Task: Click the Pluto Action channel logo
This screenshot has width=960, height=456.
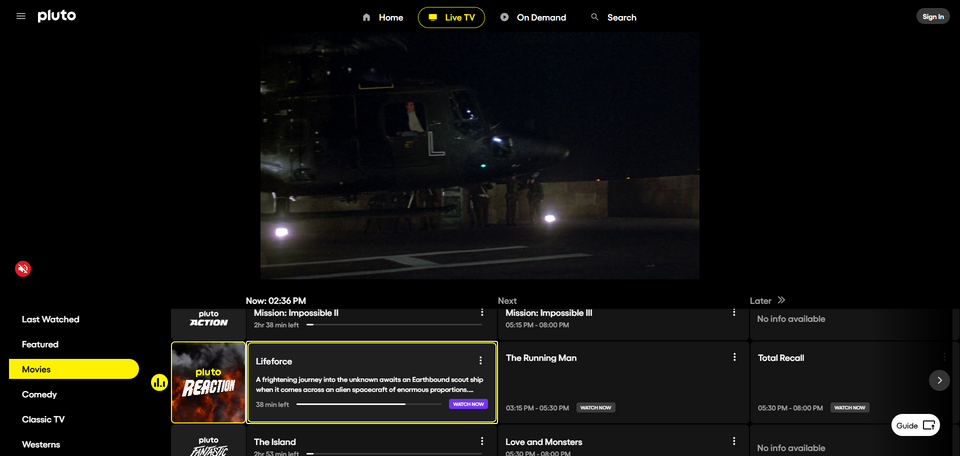Action: click(208, 319)
